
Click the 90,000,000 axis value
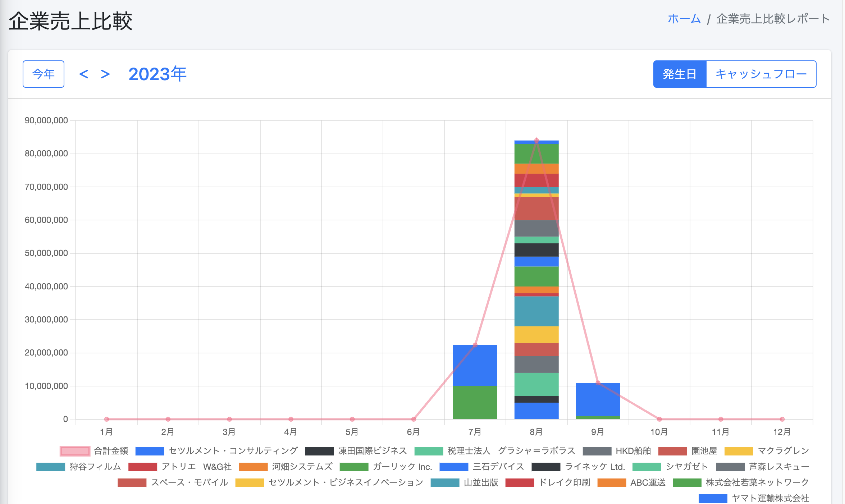(46, 120)
